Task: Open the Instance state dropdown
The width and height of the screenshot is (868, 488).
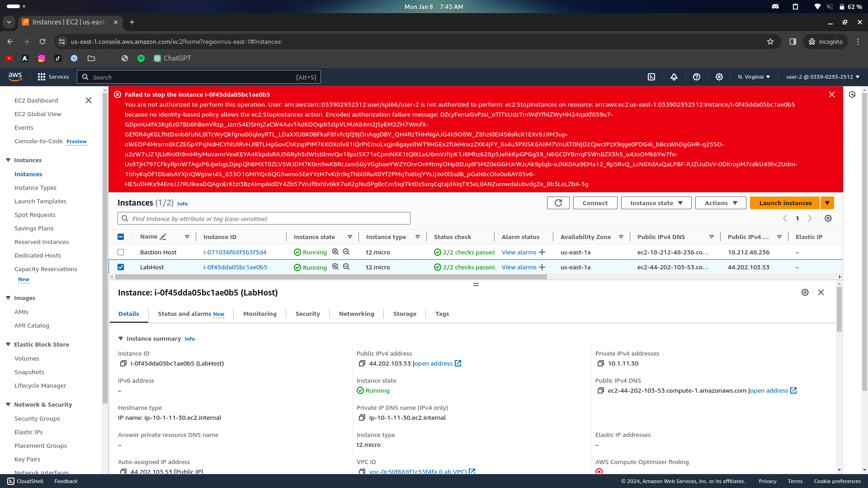Action: (656, 203)
